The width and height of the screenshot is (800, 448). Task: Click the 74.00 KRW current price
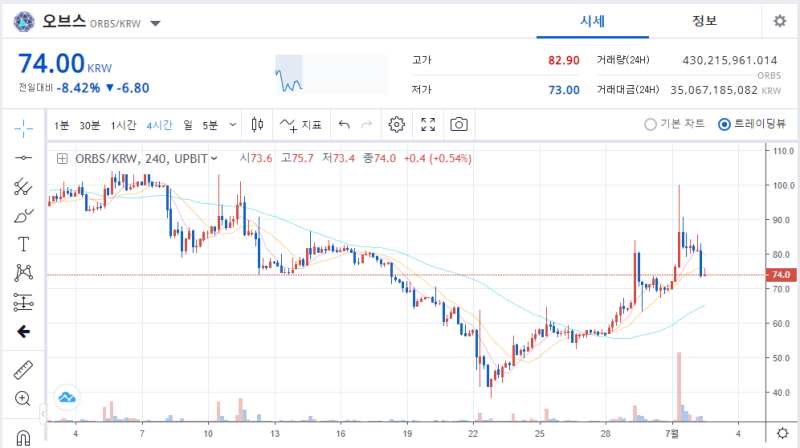(x=65, y=64)
